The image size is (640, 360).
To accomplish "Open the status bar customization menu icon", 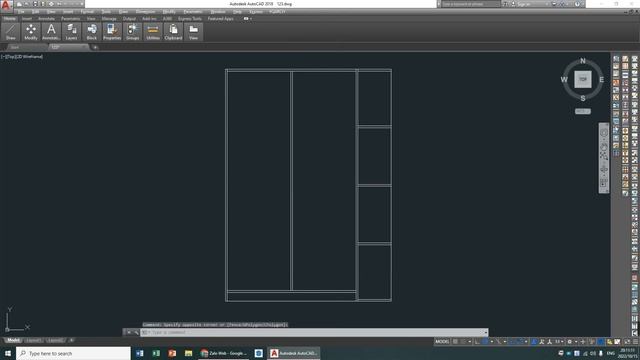I will (635, 342).
